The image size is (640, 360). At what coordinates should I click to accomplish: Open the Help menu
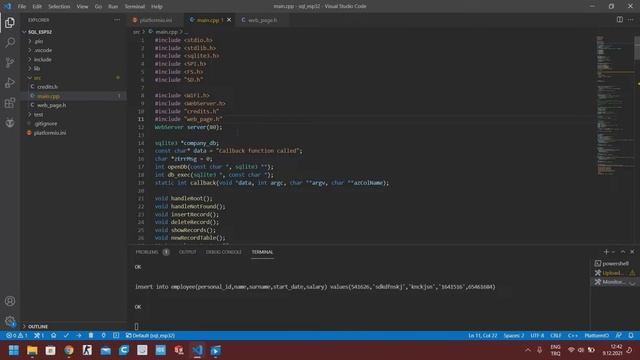click(157, 7)
